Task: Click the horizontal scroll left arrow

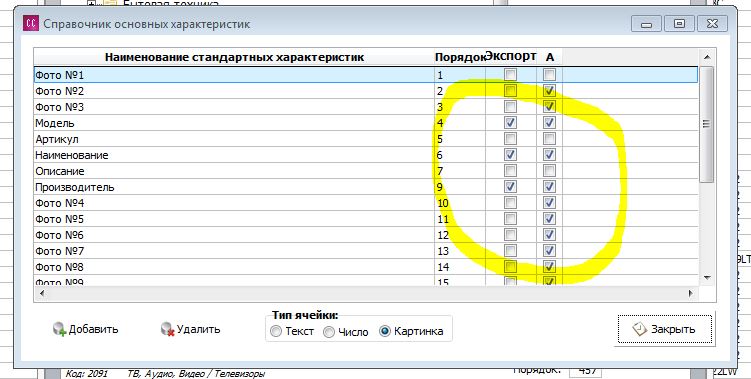Action: [42, 293]
